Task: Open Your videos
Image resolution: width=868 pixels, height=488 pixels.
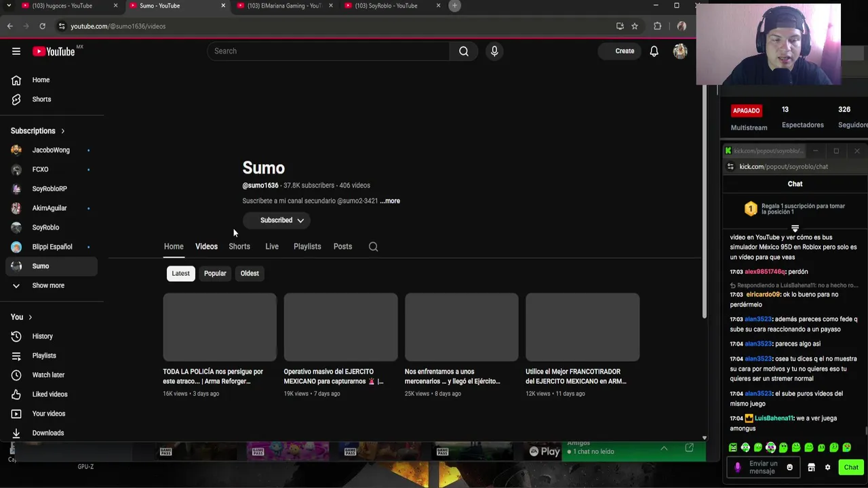Action: [52, 413]
